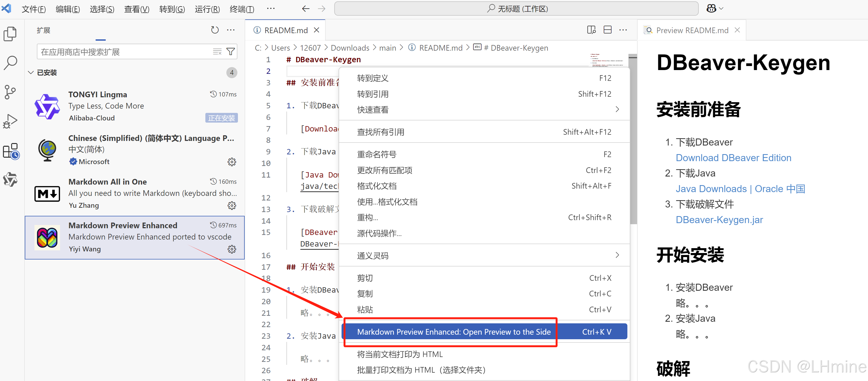Expand the 快速查看 submenu

click(x=617, y=109)
